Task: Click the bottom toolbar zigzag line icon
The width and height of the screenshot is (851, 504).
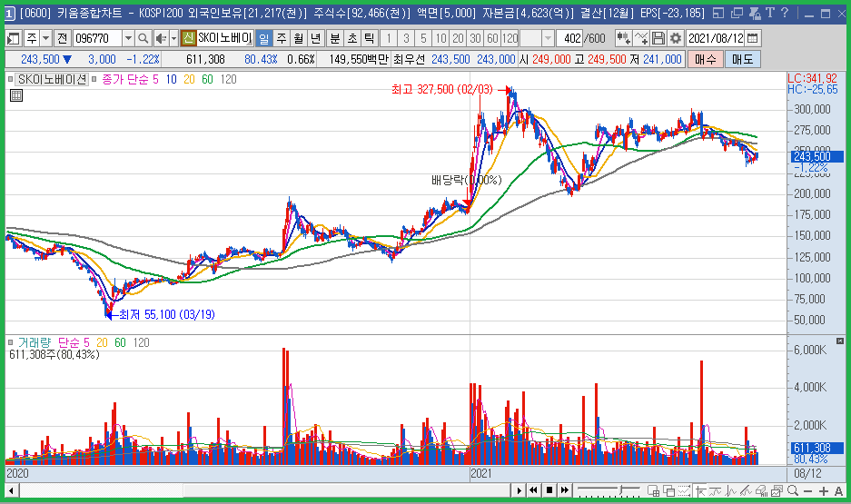Action: [x=731, y=491]
